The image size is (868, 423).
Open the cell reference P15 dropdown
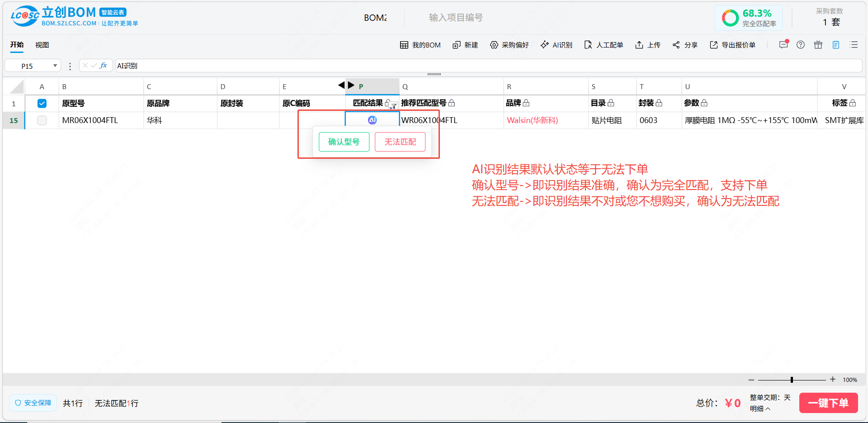coord(55,66)
